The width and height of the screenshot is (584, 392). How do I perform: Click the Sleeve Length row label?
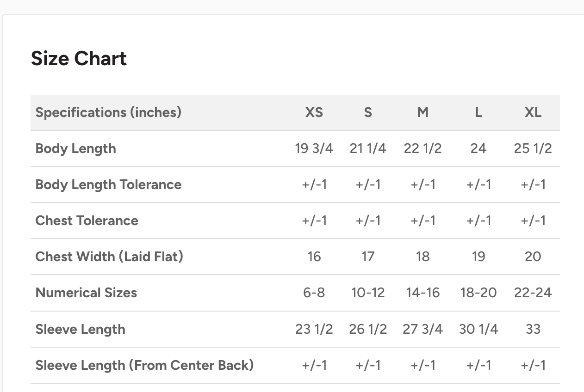80,329
